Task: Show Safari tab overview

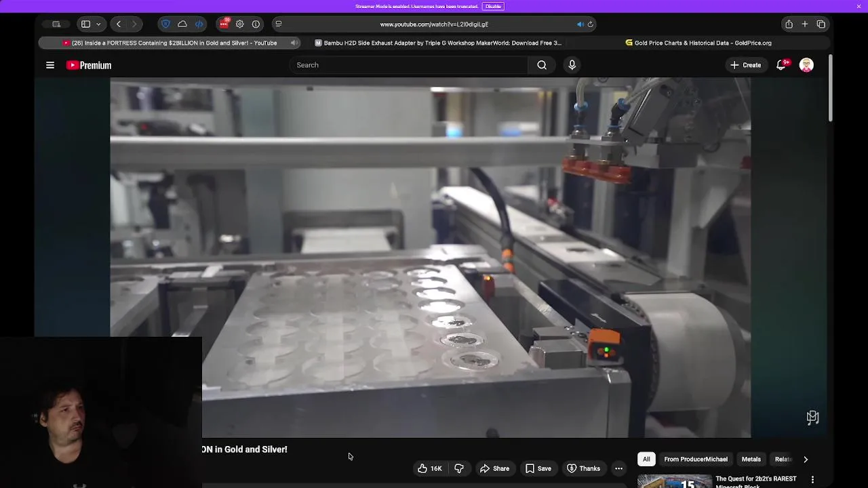Action: 821,24
